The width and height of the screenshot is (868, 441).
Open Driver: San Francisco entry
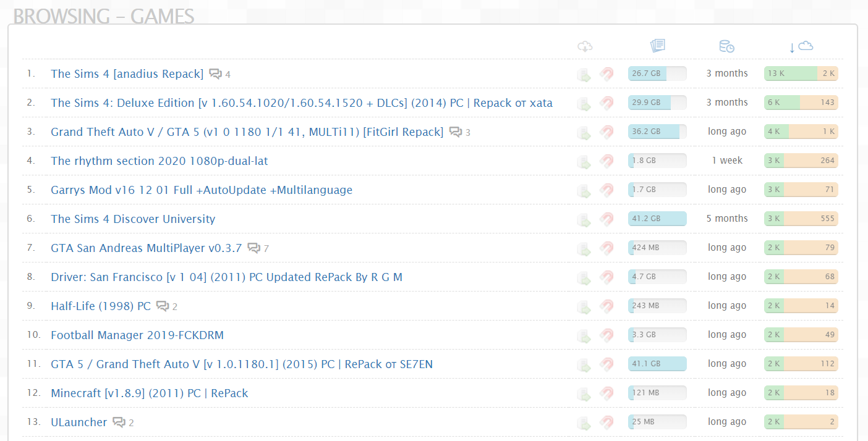click(226, 277)
